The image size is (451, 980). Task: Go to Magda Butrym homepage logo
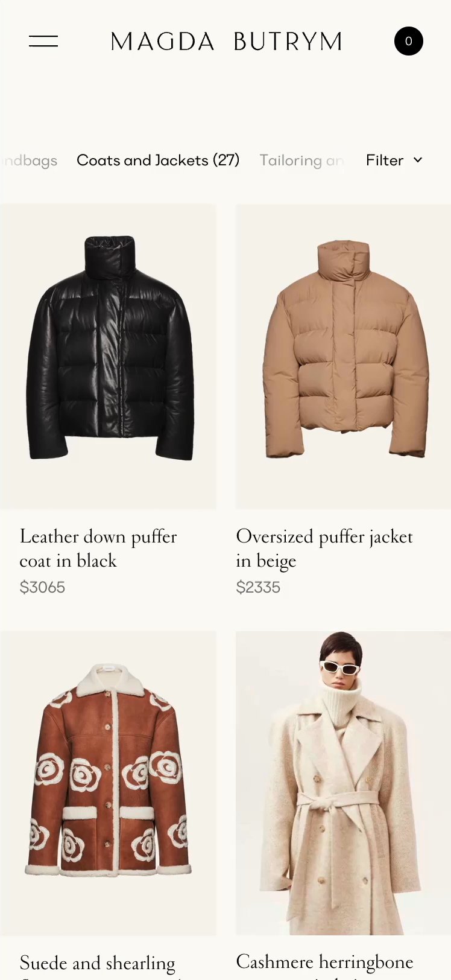(227, 42)
